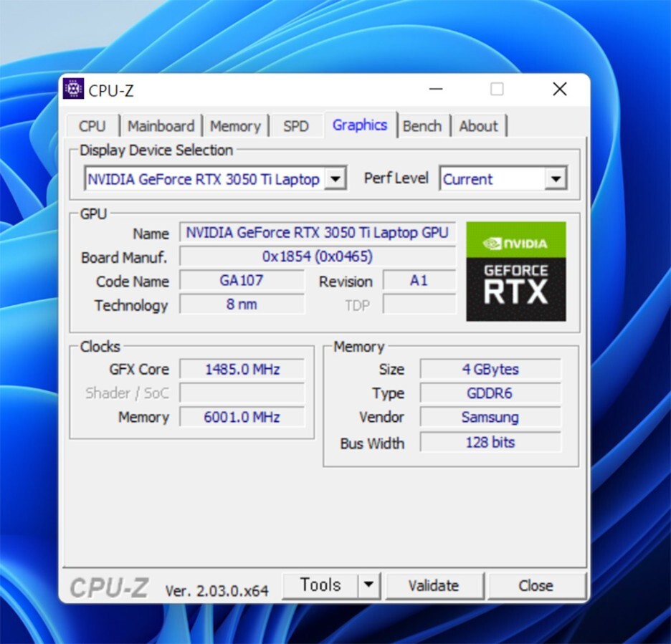Click the CPU-Z app icon in title bar
Screen dimensions: 671x644
click(73, 89)
